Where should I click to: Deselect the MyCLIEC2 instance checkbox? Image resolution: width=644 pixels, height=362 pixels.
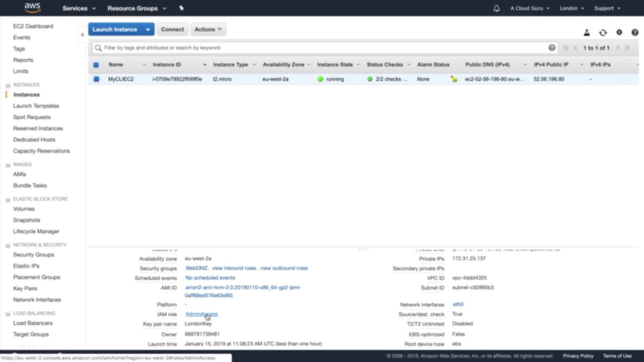tap(96, 79)
